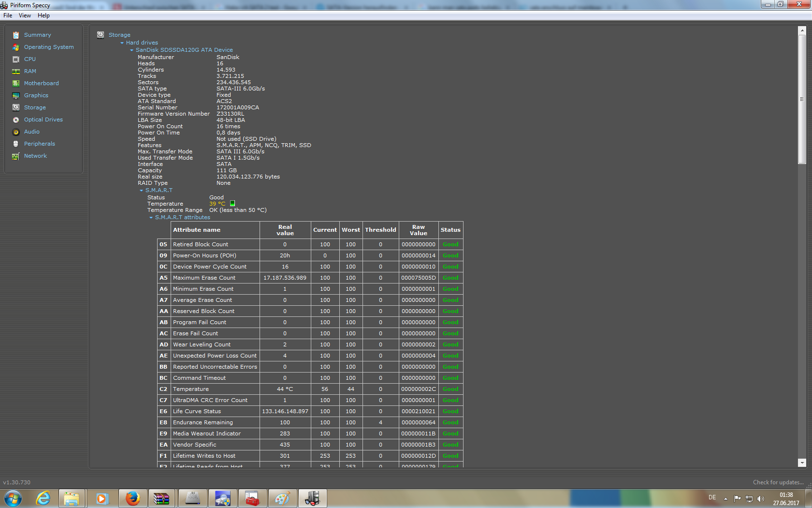Select Optical Drives in the sidebar
The height and width of the screenshot is (508, 812).
coord(43,120)
